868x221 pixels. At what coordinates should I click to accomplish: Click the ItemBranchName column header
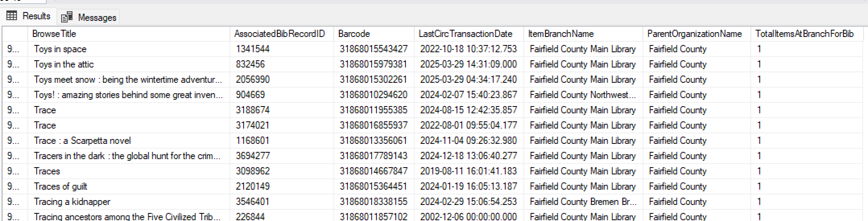pos(583,34)
